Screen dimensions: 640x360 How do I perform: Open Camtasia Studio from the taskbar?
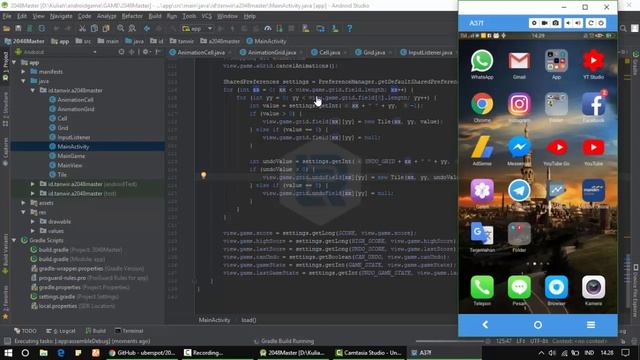click(x=369, y=353)
